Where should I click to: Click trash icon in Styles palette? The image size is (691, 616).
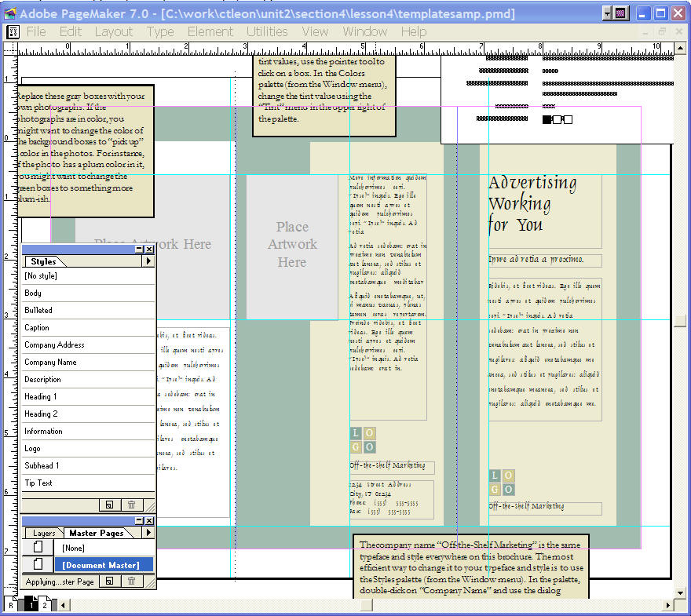(132, 505)
